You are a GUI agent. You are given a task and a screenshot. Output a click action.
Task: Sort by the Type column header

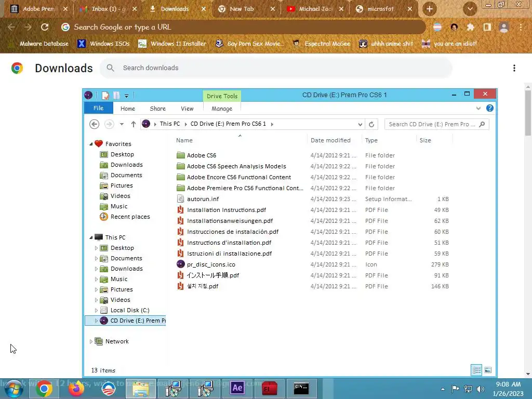389,140
